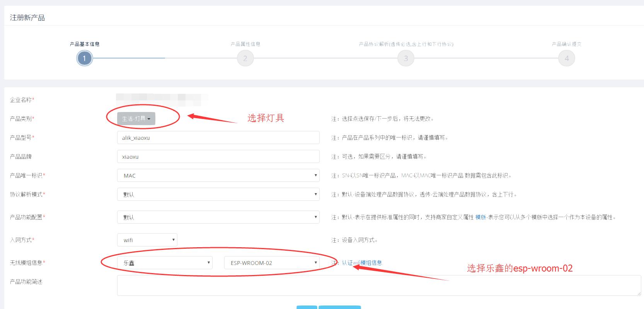Expand the ESP-WROOM-02 module model dropdown

click(x=272, y=263)
